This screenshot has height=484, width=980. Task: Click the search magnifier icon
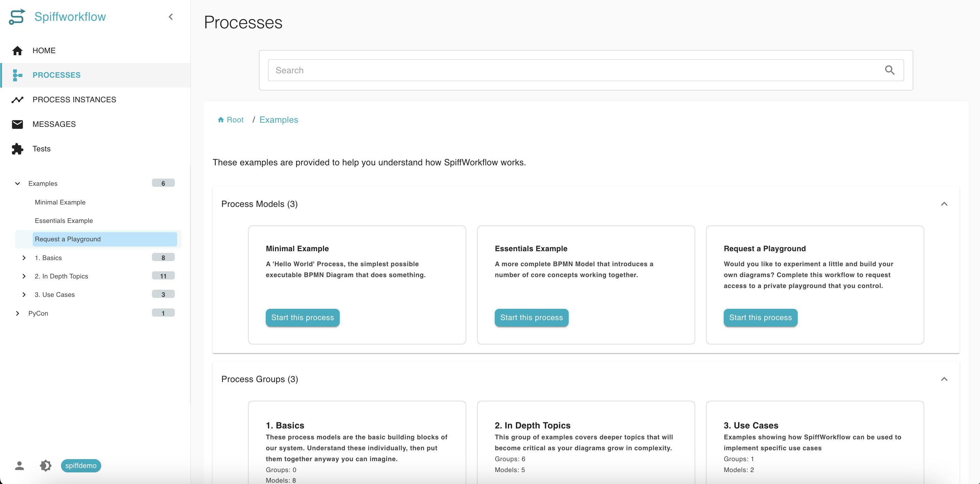[x=889, y=70]
